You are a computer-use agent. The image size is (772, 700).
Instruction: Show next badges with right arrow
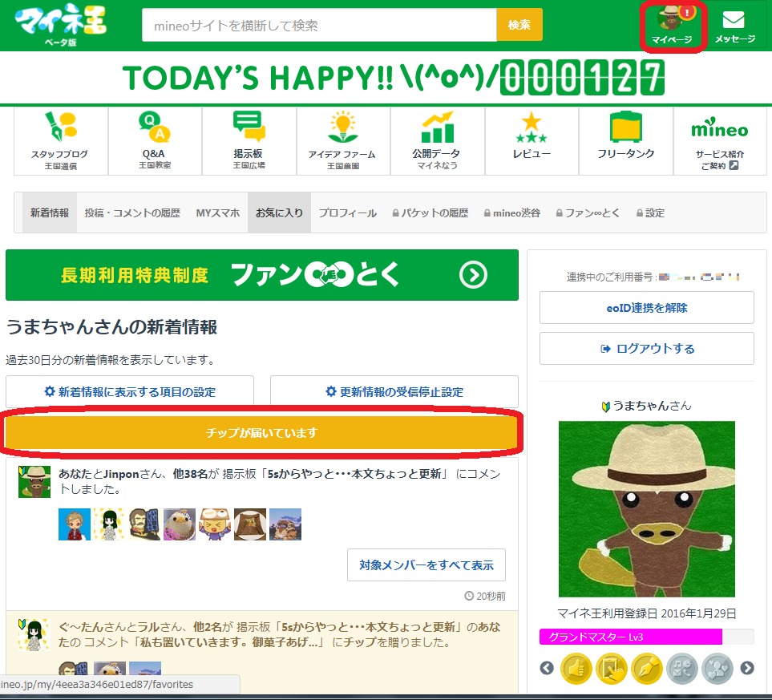pyautogui.click(x=747, y=668)
